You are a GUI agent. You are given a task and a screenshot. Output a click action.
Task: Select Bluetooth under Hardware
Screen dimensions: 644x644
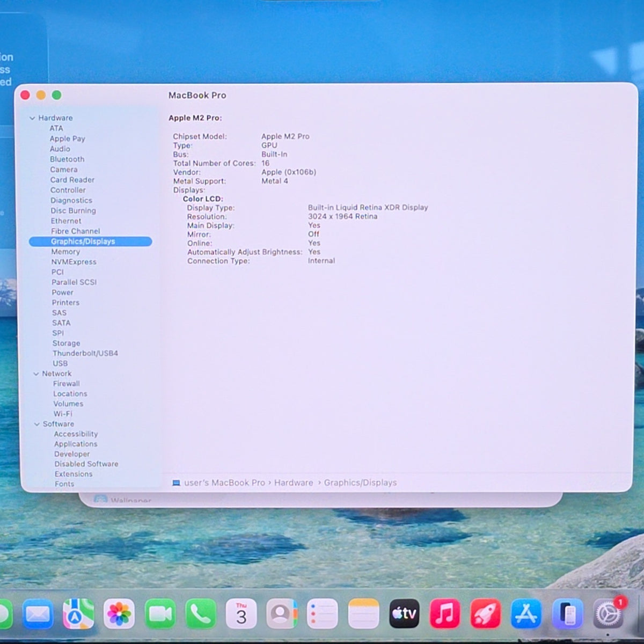click(x=67, y=159)
